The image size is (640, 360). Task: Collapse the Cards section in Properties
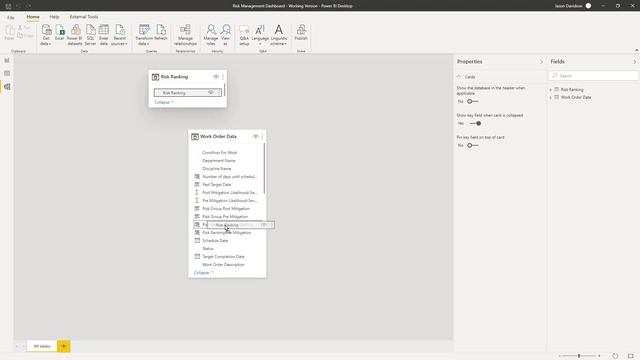pos(459,77)
